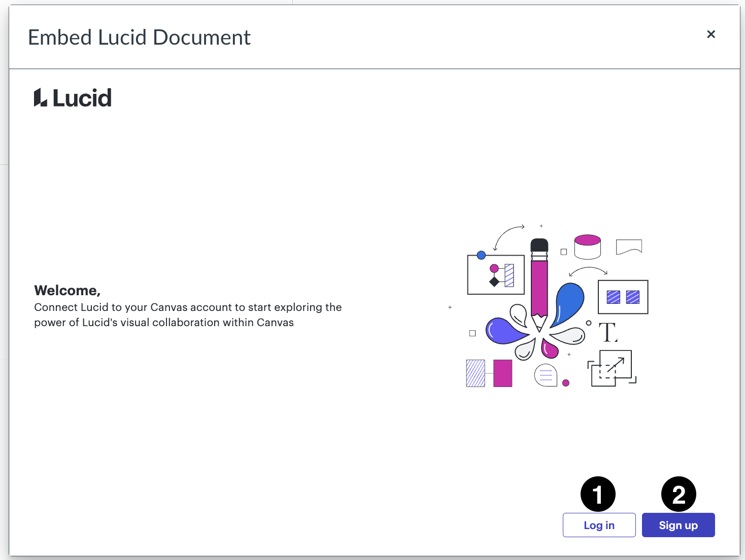Click the Welcome heading text
The width and height of the screenshot is (745, 560).
click(67, 291)
